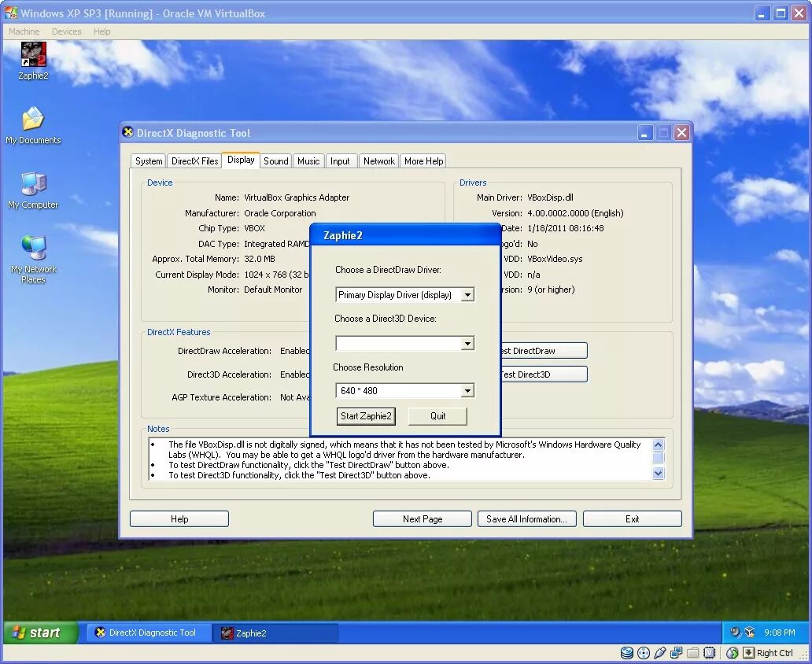Open the My Documents desktop icon
Screen dimensions: 812x664
[33, 125]
